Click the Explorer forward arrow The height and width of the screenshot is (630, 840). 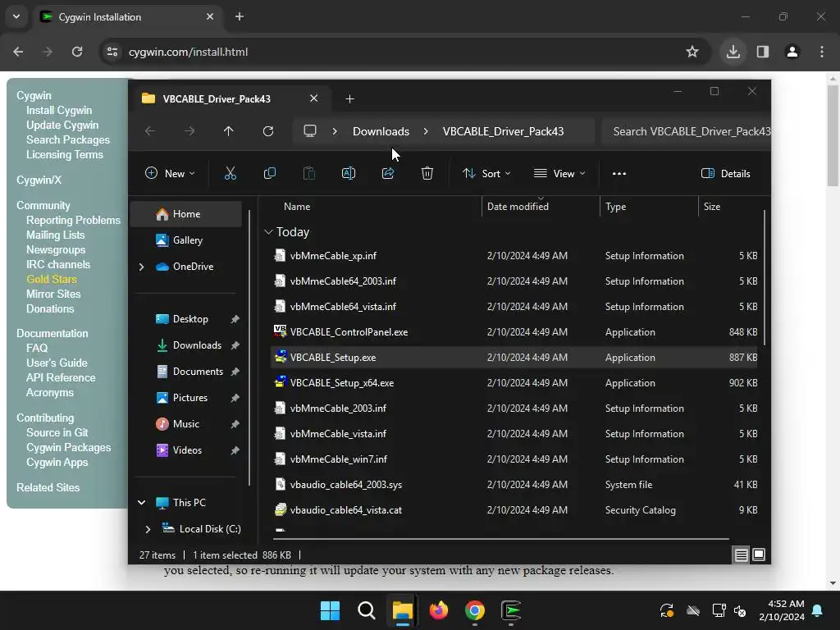[189, 131]
